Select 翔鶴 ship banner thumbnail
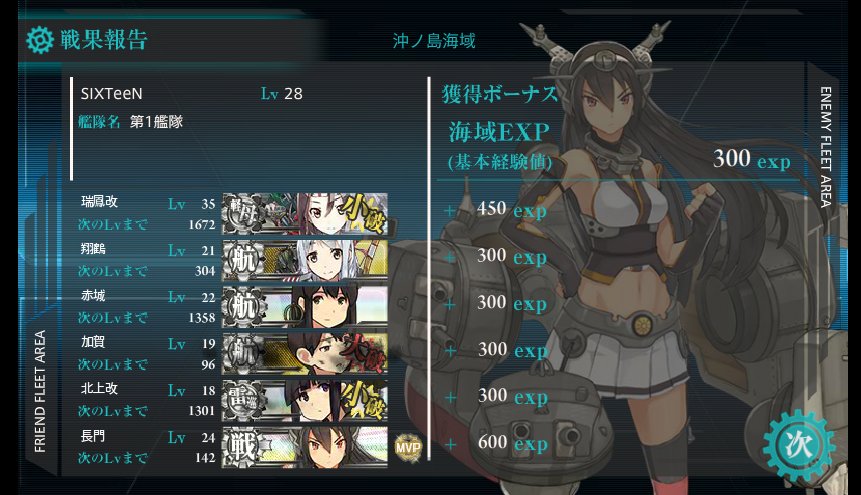 click(305, 260)
